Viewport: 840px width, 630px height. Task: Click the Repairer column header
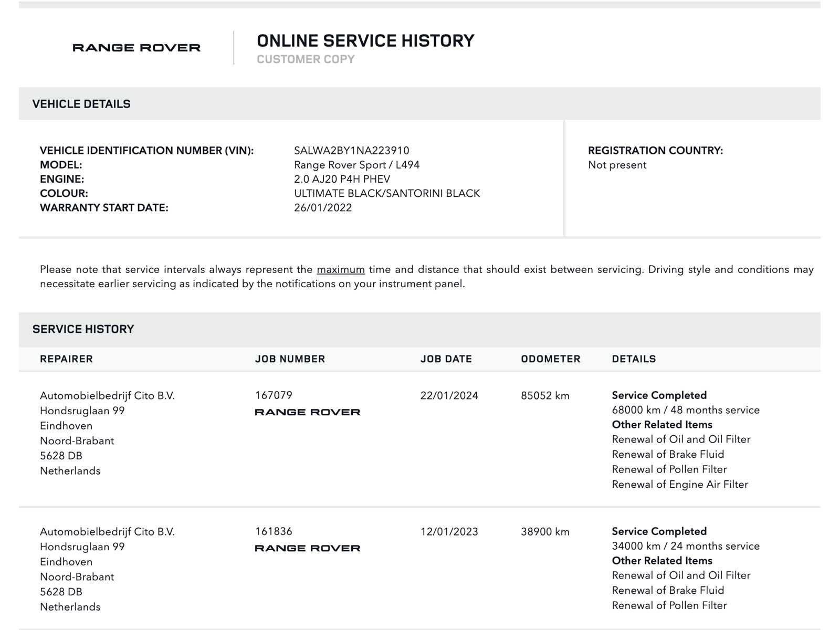[66, 359]
